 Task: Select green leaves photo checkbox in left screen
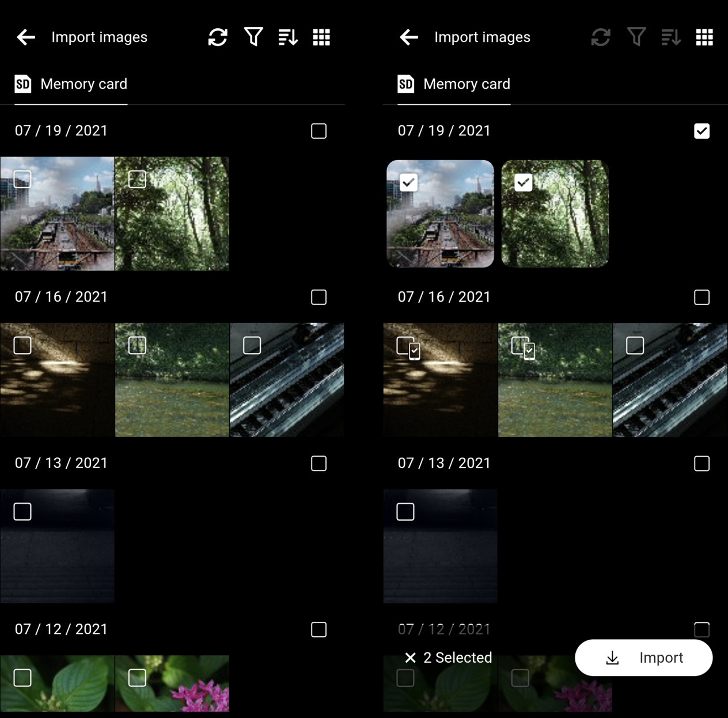(x=22, y=678)
